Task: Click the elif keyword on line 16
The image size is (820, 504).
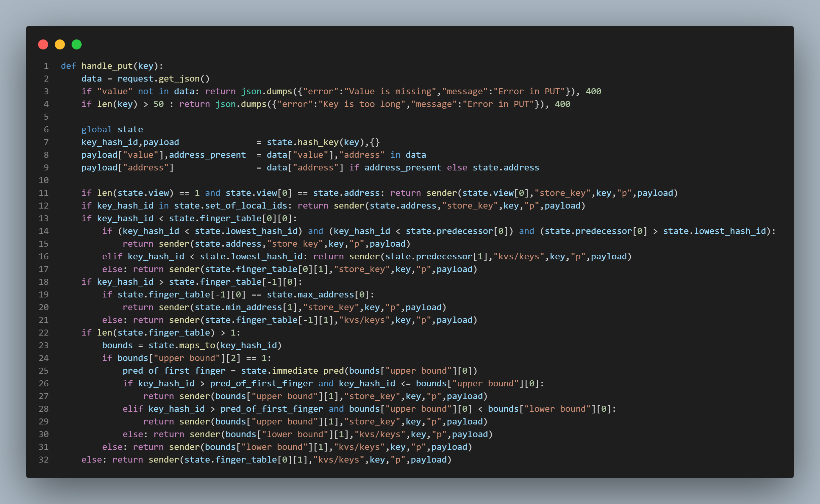Action: tap(112, 256)
